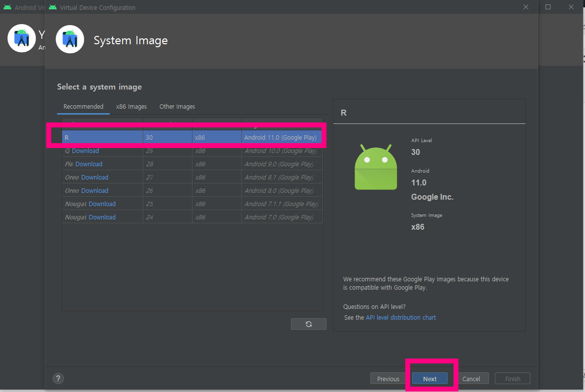The height and width of the screenshot is (392, 585).
Task: Click the 'Android 11.0 (Google Play)' cell
Action: (x=282, y=138)
